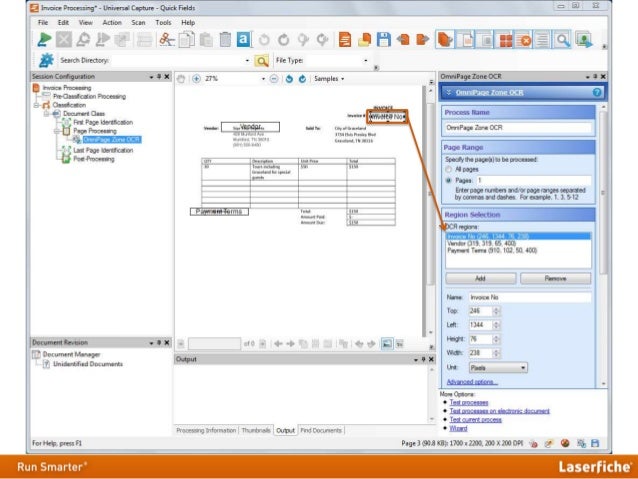The width and height of the screenshot is (638, 479).
Task: Click the orange import left-arrow icon
Action: [x=403, y=40]
